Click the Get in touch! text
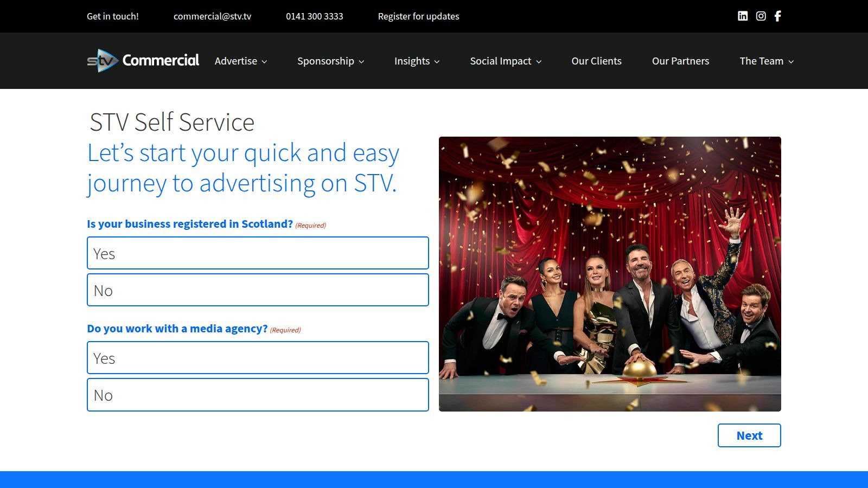The width and height of the screenshot is (868, 488). (x=113, y=16)
